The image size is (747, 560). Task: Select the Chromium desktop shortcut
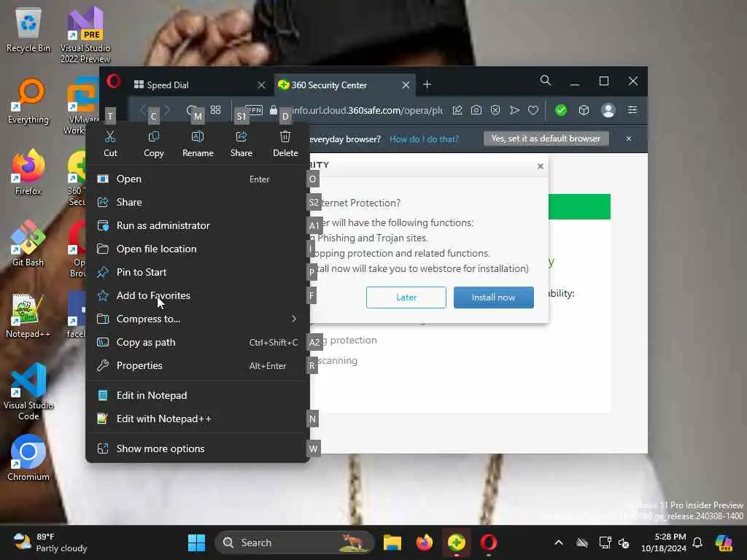pyautogui.click(x=28, y=458)
